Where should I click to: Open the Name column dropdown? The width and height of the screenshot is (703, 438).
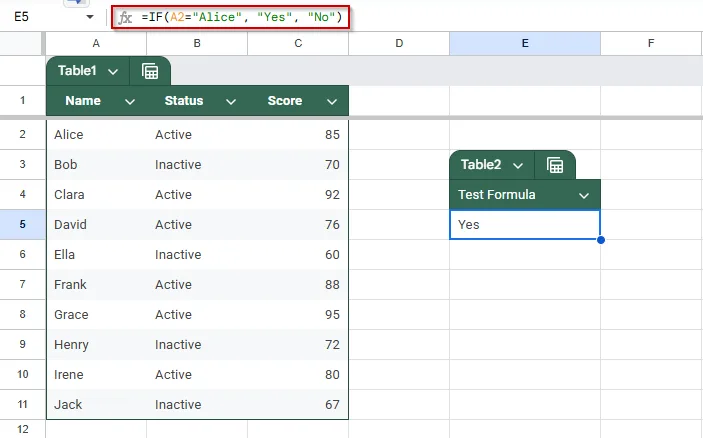point(130,102)
